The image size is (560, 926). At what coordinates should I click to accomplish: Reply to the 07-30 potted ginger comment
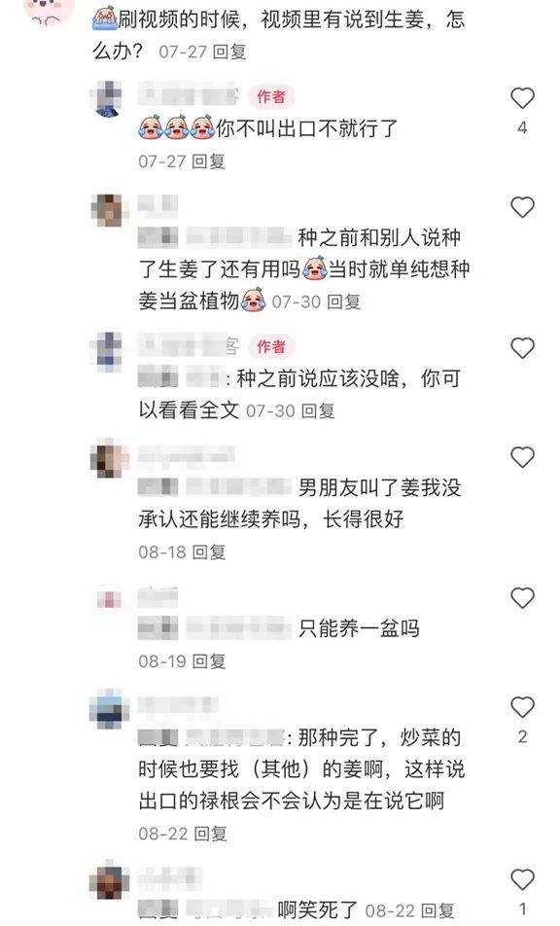pos(344,302)
